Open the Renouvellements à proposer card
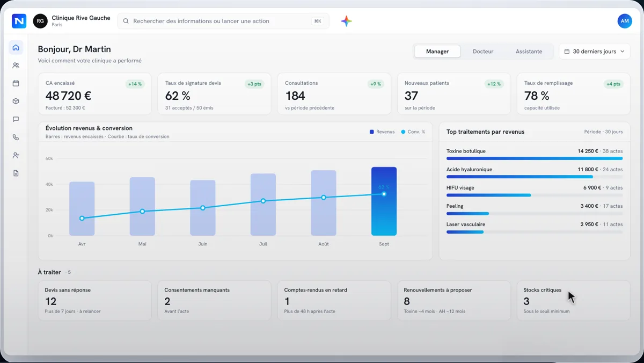 454,301
